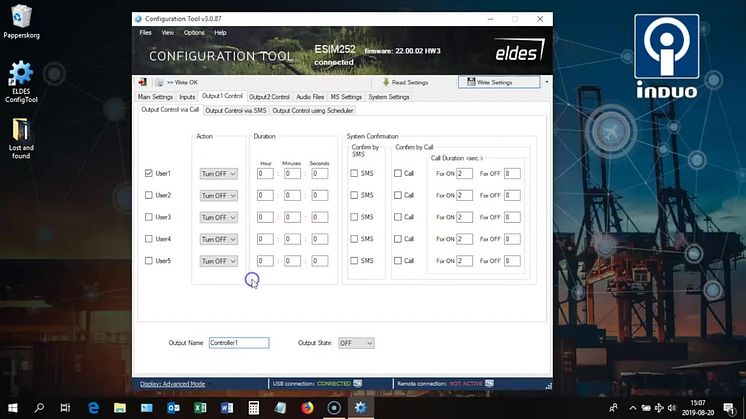Open Calculator from the taskbar
Viewport: 746px width, 419px height.
[254, 408]
